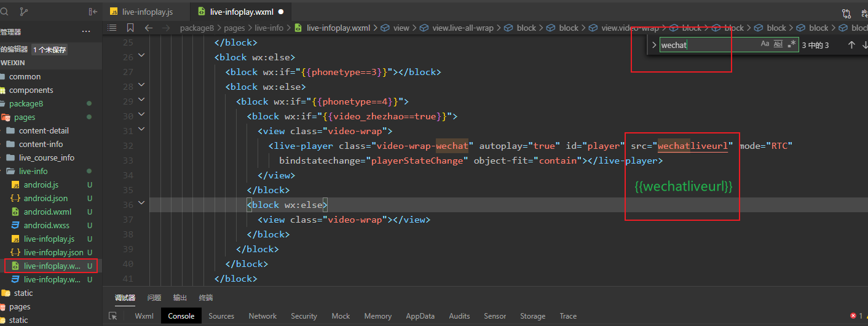
Task: Select the Console debugger tab
Action: (x=181, y=316)
